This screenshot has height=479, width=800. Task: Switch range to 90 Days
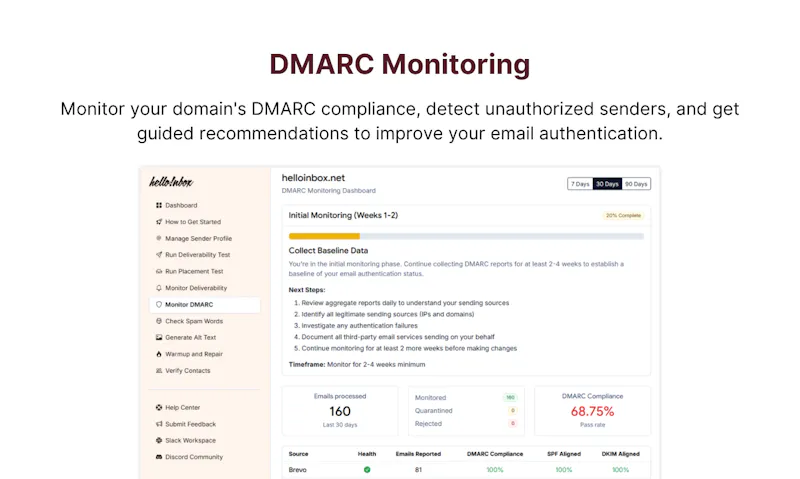(636, 184)
